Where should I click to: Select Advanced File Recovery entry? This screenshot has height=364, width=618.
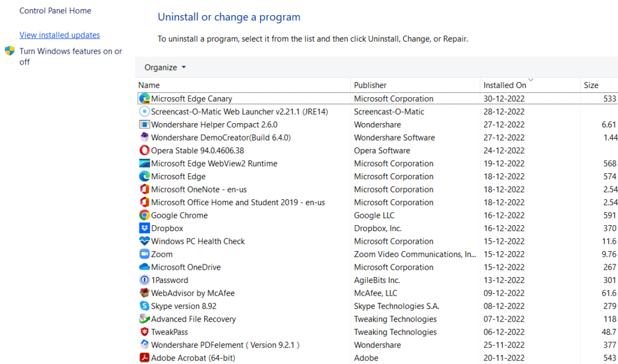point(194,319)
